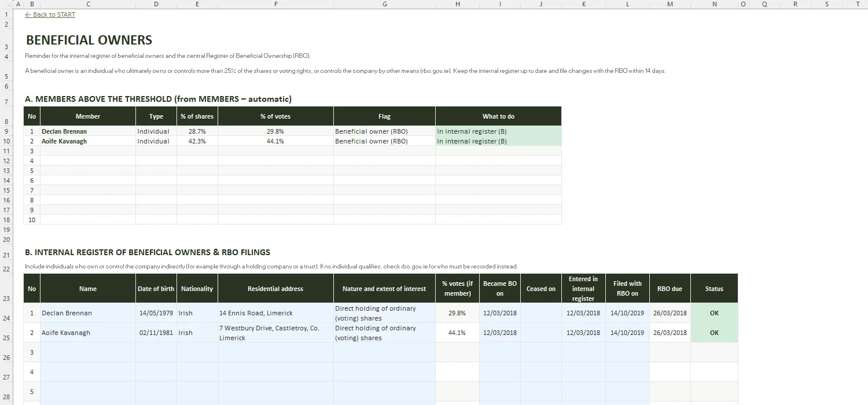Select Aoife Kavanagh's RBO due date 26/03/2018
Image resolution: width=868 pixels, height=405 pixels.
click(670, 333)
